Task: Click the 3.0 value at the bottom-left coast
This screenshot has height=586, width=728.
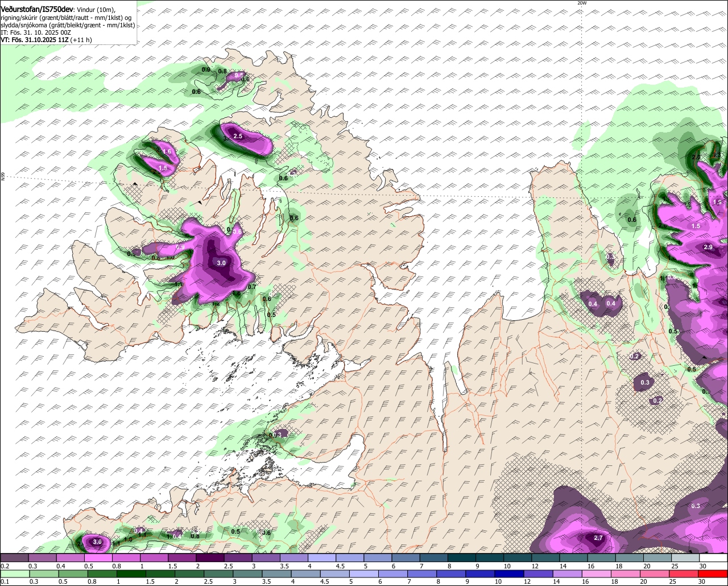Action: (x=97, y=542)
